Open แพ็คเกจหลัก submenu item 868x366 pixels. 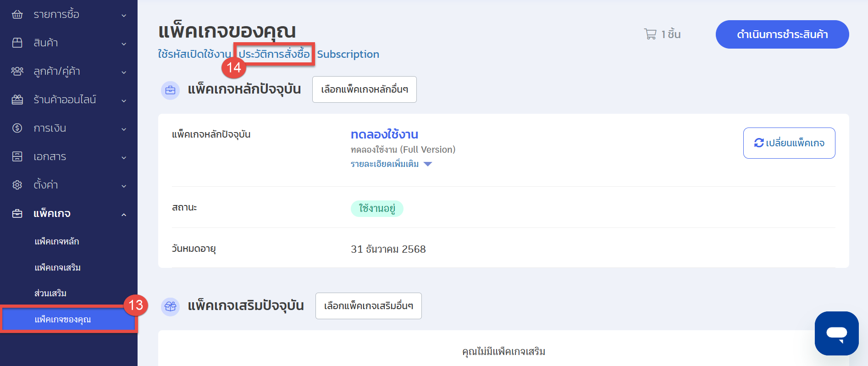click(57, 242)
